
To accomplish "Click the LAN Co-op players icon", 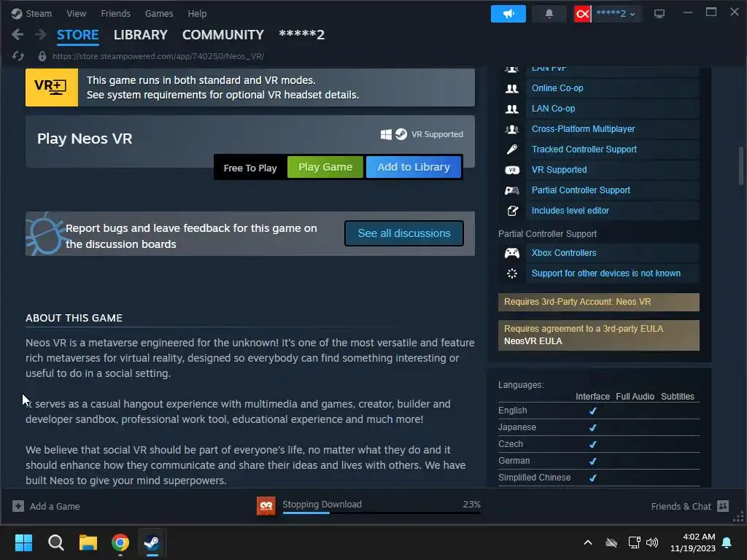I will tap(511, 109).
